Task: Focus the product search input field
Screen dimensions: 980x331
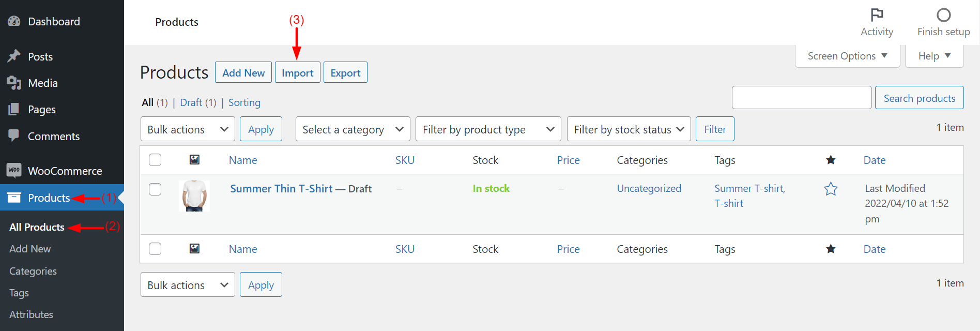Action: pos(802,98)
